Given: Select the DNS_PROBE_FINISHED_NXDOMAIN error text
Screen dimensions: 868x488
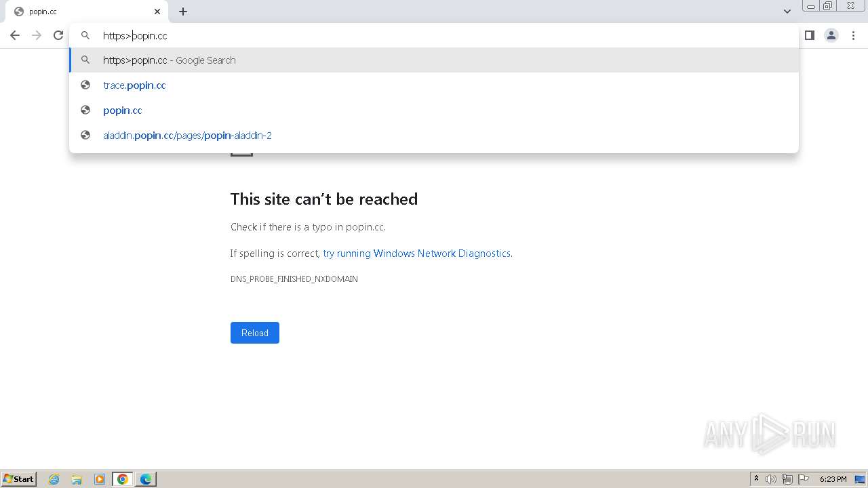Looking at the screenshot, I should click(x=294, y=279).
